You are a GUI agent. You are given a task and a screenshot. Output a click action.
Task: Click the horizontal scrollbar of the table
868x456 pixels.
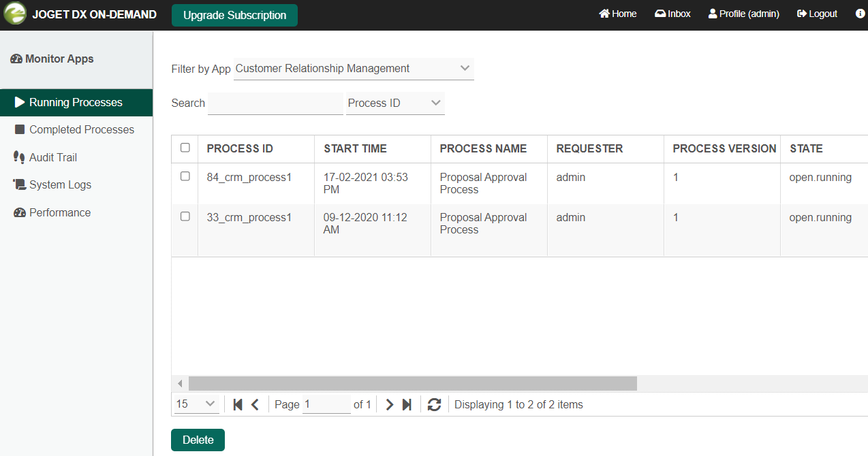pyautogui.click(x=412, y=383)
